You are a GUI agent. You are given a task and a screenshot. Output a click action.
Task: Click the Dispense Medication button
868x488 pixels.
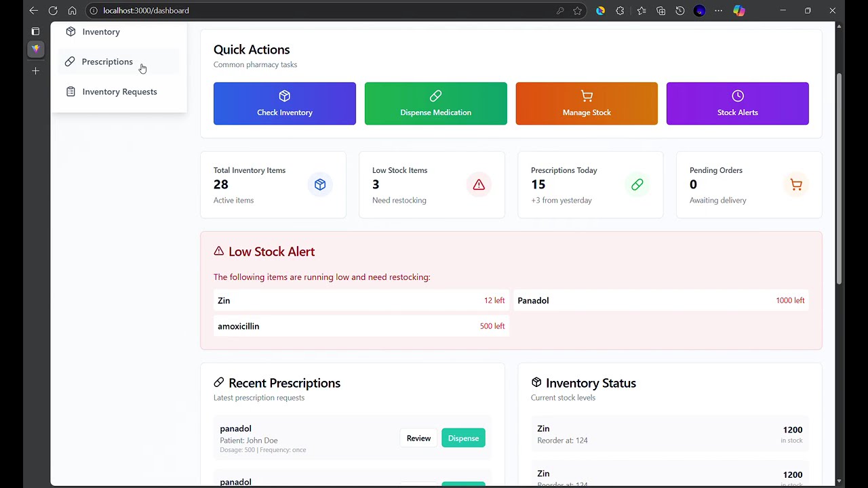pos(435,104)
